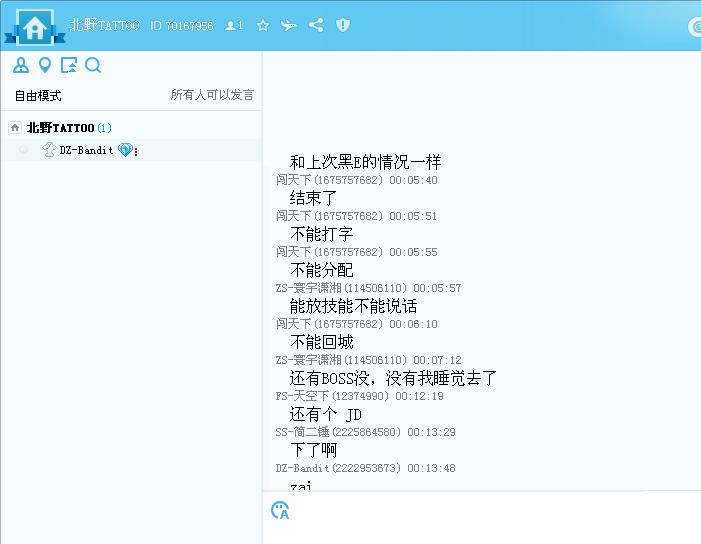Open the emoticon and font icon
Image resolution: width=701 pixels, height=544 pixels.
coord(280,510)
